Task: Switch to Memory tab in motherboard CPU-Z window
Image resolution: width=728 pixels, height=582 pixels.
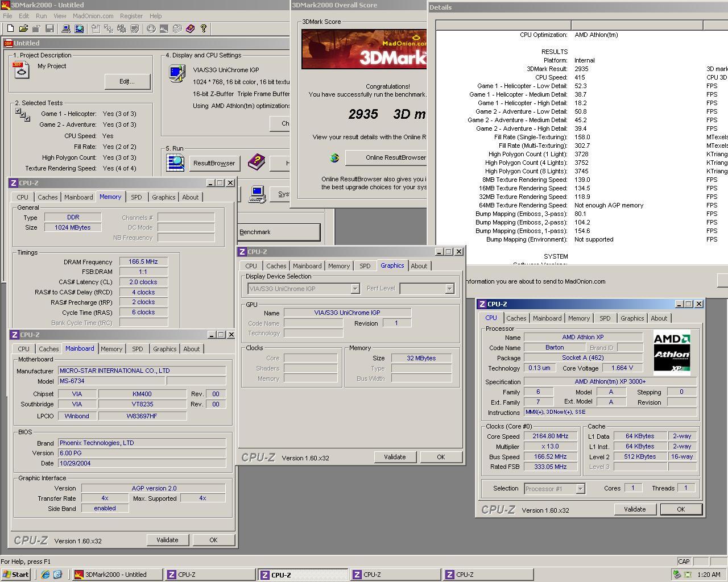Action: 111,349
